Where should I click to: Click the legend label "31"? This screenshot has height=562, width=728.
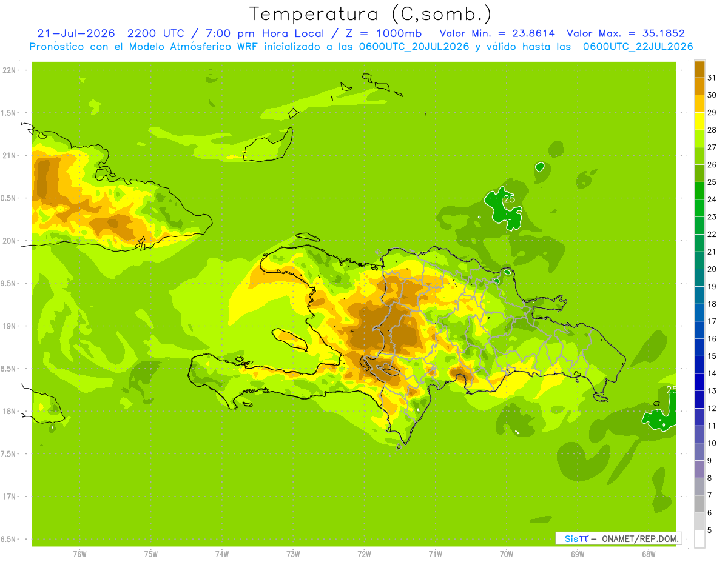click(712, 78)
